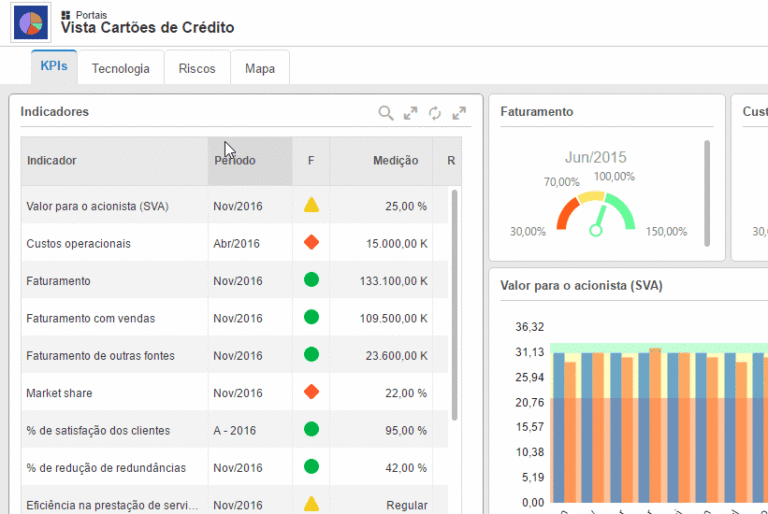Click the Indicadores table vertical scrollbar
The width and height of the screenshot is (768, 514).
tap(455, 300)
